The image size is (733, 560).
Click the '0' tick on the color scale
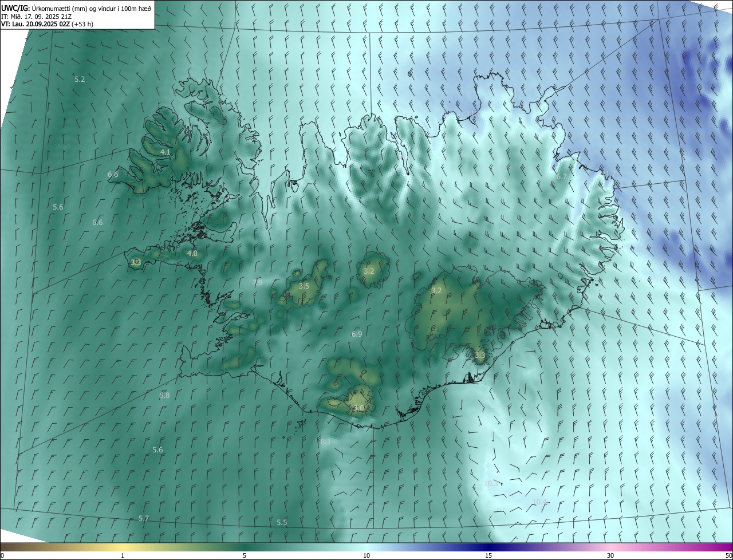click(x=2, y=555)
